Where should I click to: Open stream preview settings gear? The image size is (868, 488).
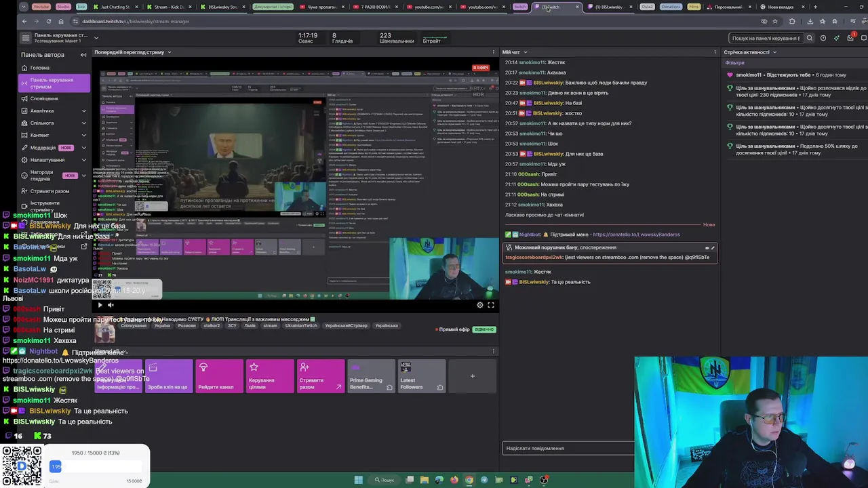480,305
